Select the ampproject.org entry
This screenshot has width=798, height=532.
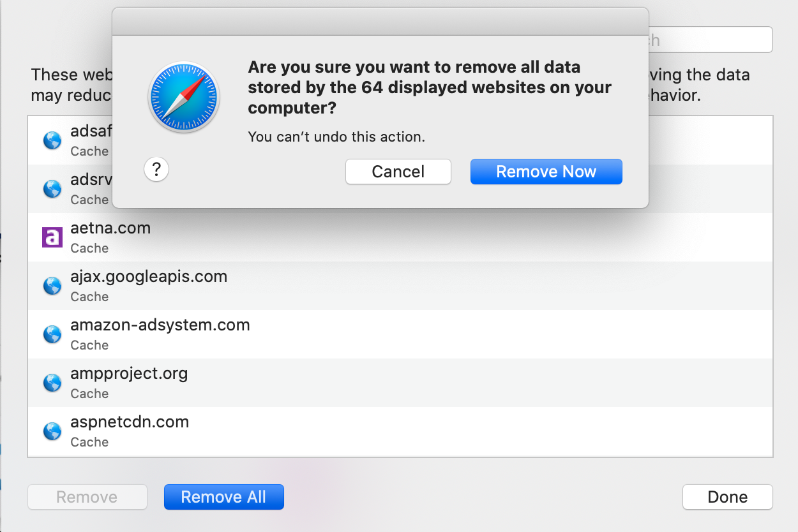pos(400,383)
